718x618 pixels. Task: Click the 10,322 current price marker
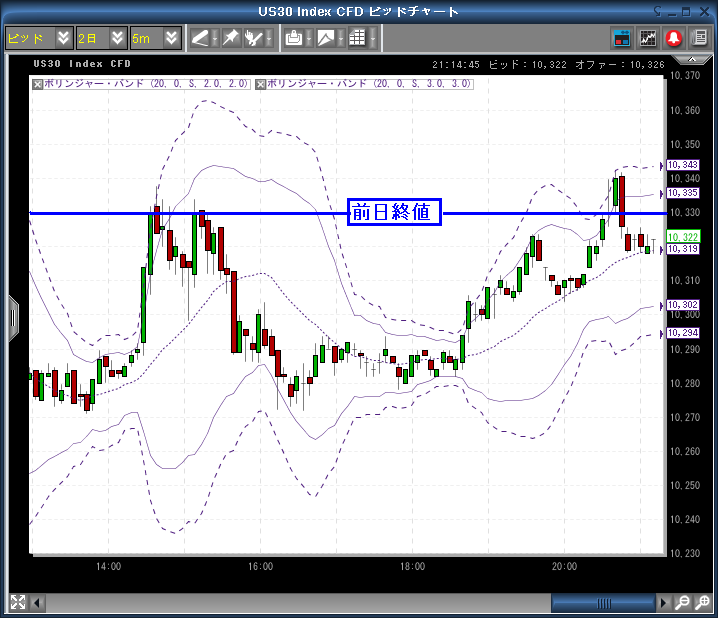(685, 237)
